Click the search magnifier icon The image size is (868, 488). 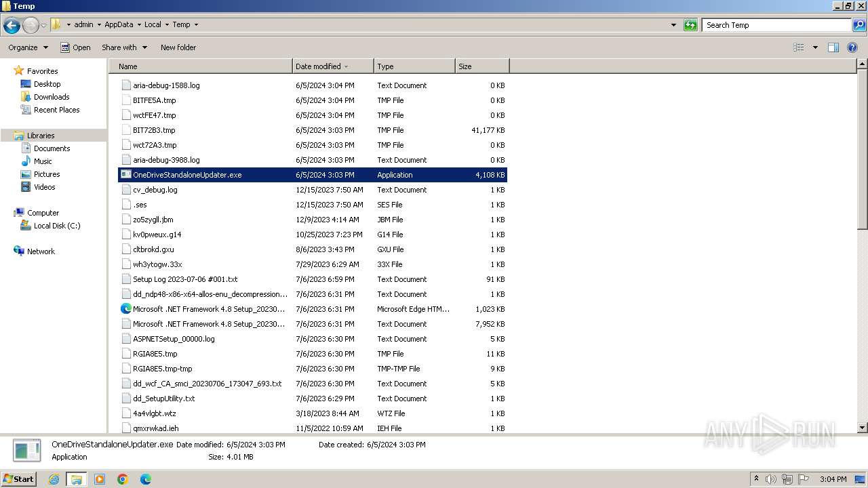pyautogui.click(x=859, y=25)
